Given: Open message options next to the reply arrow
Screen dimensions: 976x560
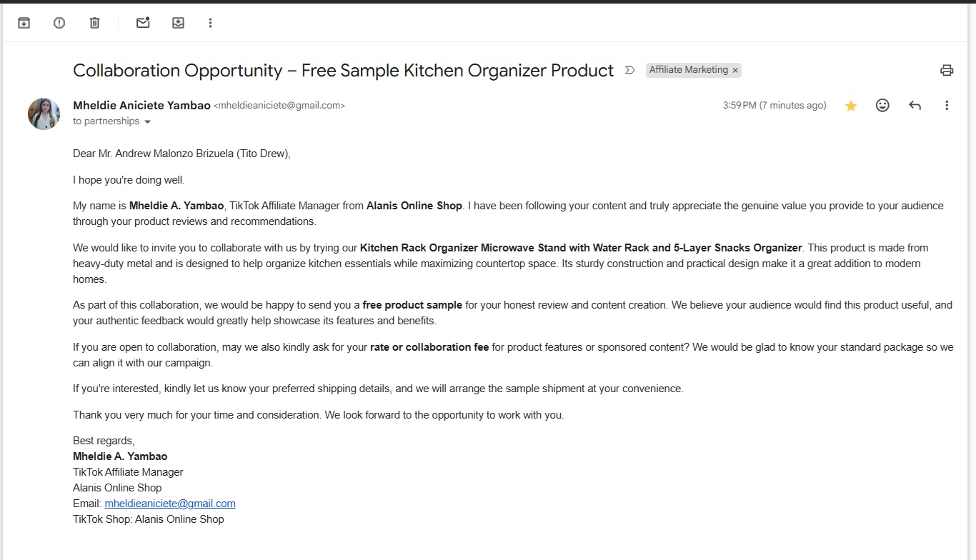Looking at the screenshot, I should pos(947,105).
